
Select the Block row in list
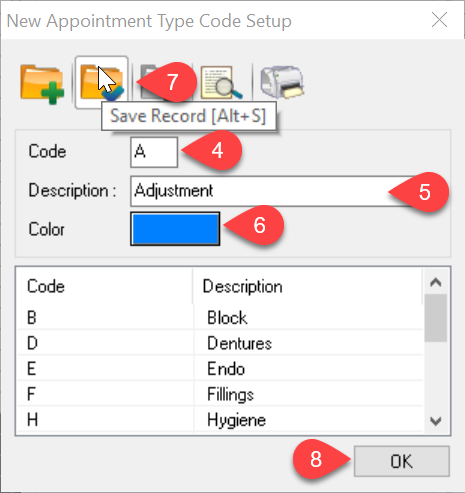220,317
